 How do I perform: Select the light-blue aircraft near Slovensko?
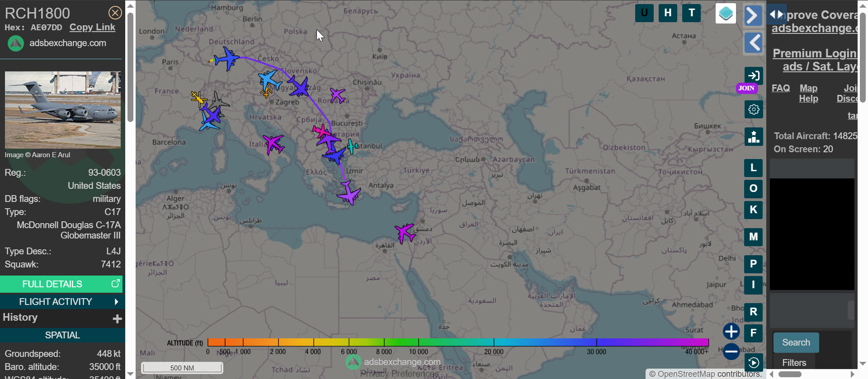[x=270, y=80]
